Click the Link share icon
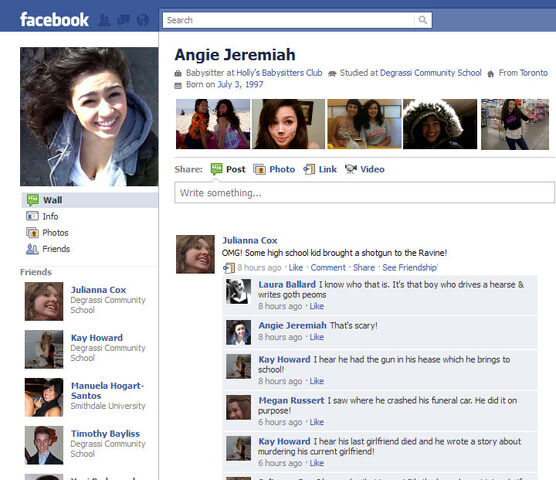Viewport: 556px width, 480px height. (309, 169)
